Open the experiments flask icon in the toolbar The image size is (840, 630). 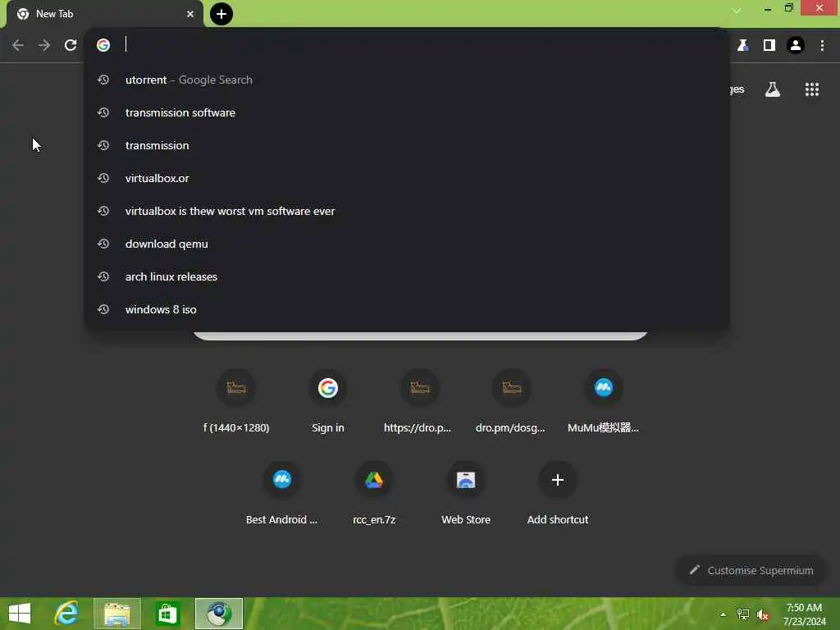click(742, 46)
